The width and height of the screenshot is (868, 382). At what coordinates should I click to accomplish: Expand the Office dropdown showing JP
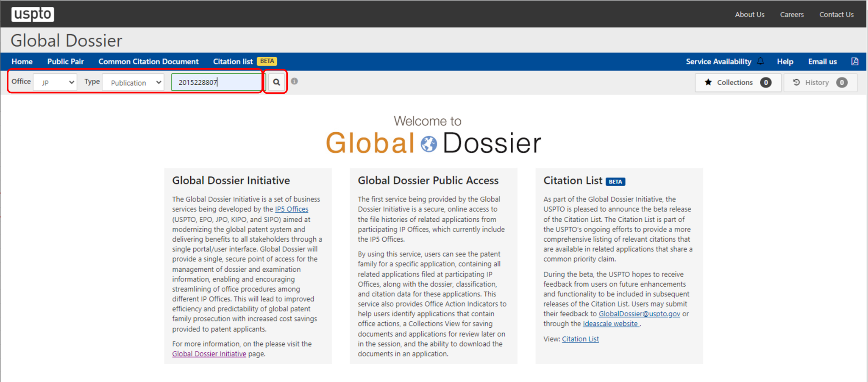56,82
